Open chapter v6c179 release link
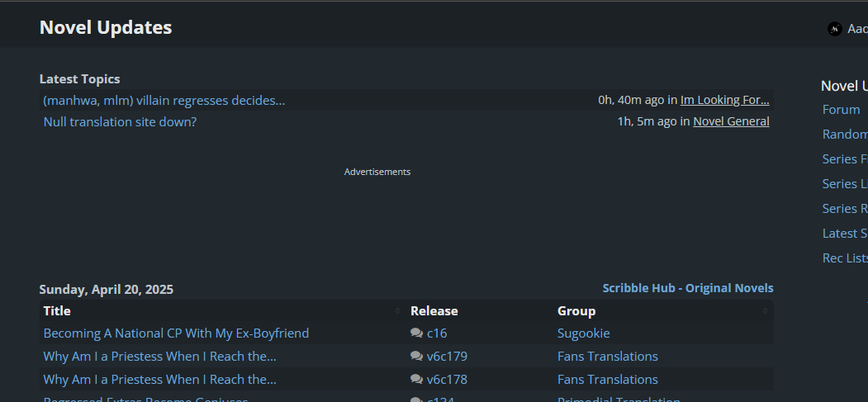This screenshot has width=868, height=402. coord(447,357)
